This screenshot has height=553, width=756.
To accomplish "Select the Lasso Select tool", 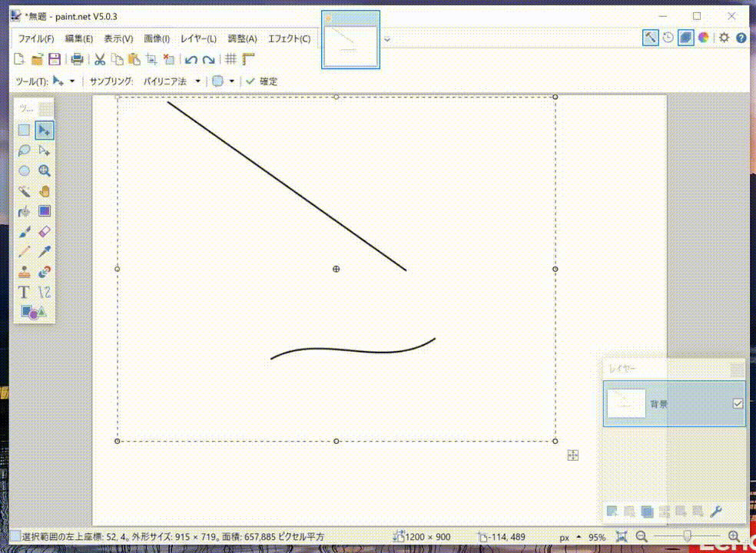I will coord(24,151).
